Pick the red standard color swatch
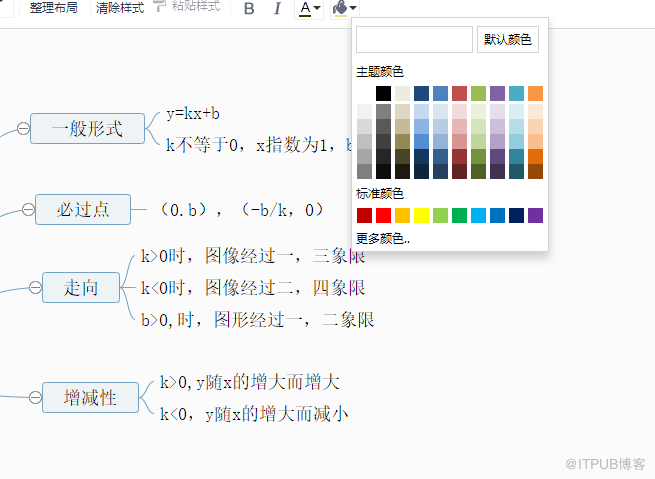The width and height of the screenshot is (655, 479). pyautogui.click(x=384, y=215)
